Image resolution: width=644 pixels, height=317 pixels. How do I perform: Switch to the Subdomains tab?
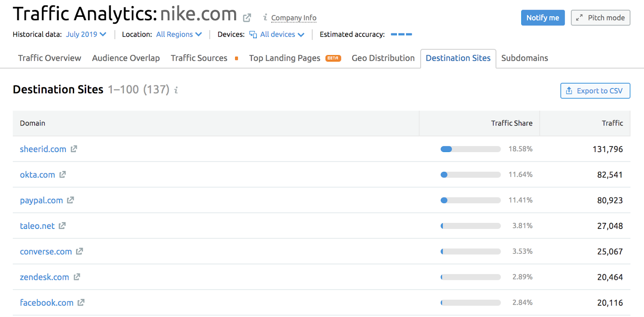[524, 58]
